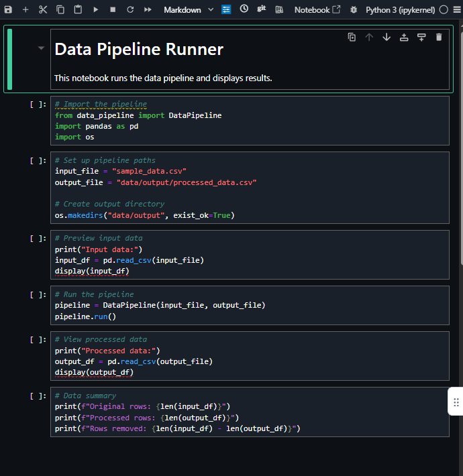Click into the Data summary cell
This screenshot has height=476, width=463.
click(x=250, y=412)
